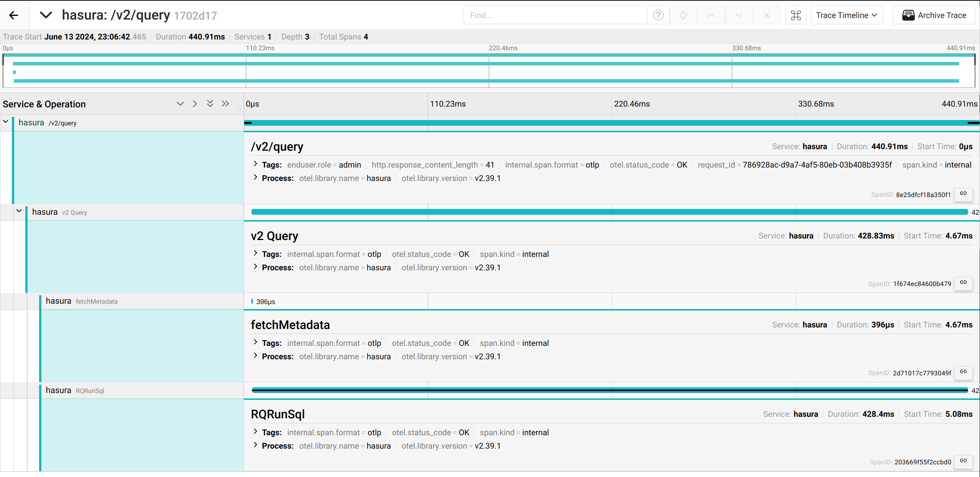Click the search help question icon

(x=658, y=15)
